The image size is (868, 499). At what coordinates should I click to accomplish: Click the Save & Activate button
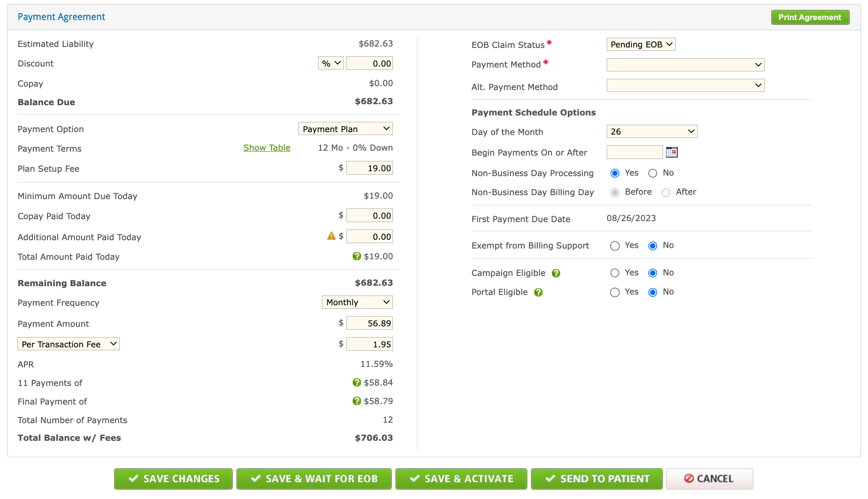click(461, 479)
